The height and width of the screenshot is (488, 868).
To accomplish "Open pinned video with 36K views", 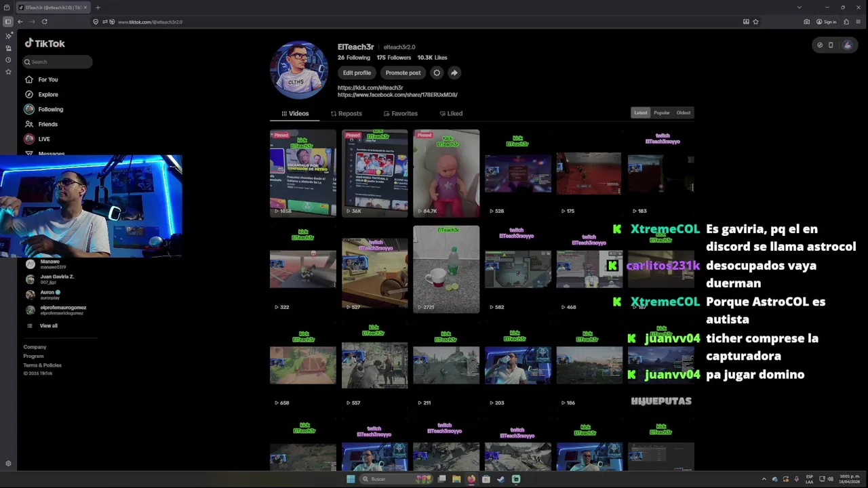I will (374, 174).
